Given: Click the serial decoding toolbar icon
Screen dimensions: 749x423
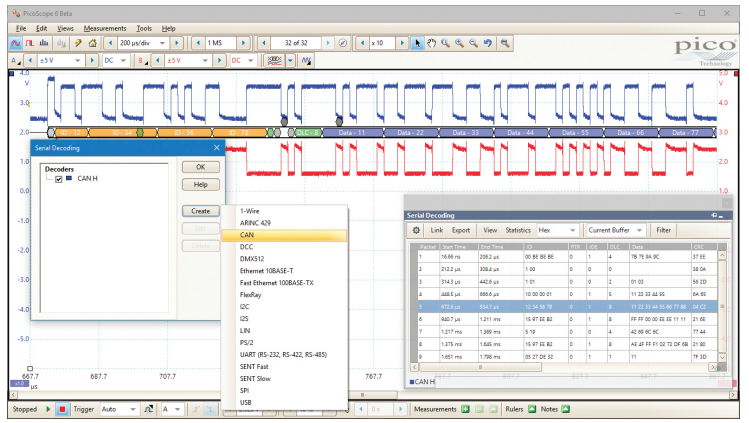Looking at the screenshot, I should click(274, 61).
